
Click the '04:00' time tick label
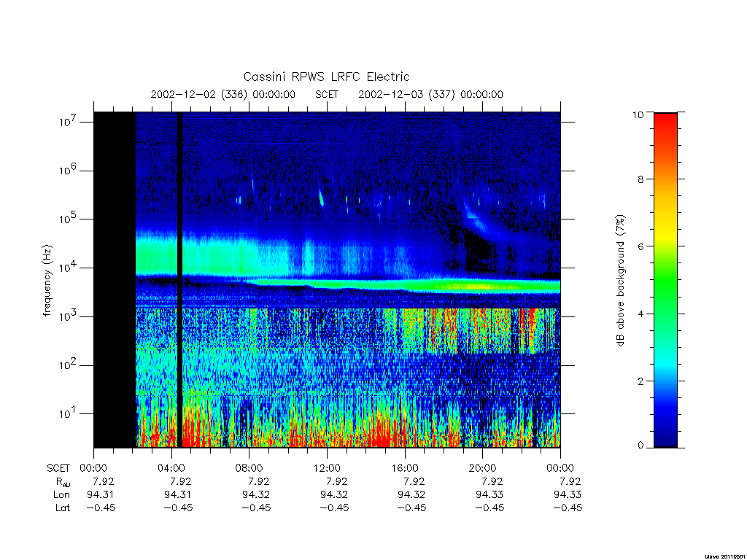pos(171,468)
